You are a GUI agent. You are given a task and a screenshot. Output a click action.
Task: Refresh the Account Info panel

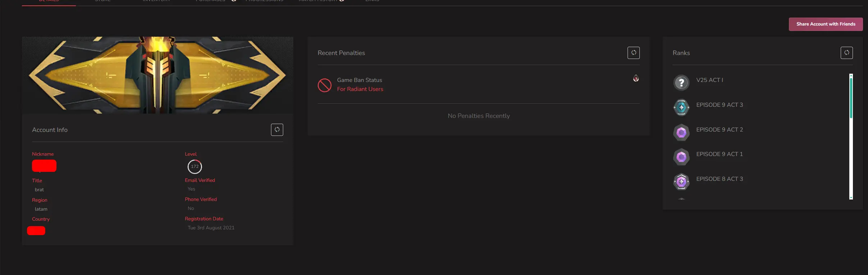tap(277, 130)
